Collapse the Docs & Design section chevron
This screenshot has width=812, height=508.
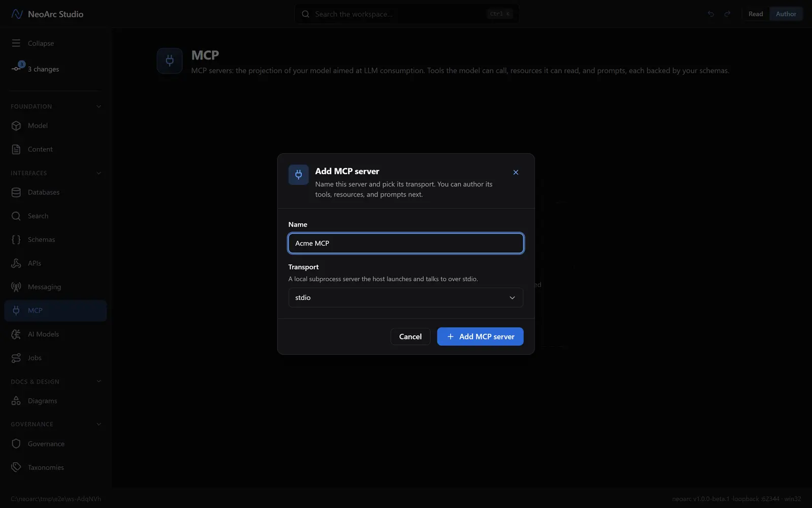pos(99,381)
